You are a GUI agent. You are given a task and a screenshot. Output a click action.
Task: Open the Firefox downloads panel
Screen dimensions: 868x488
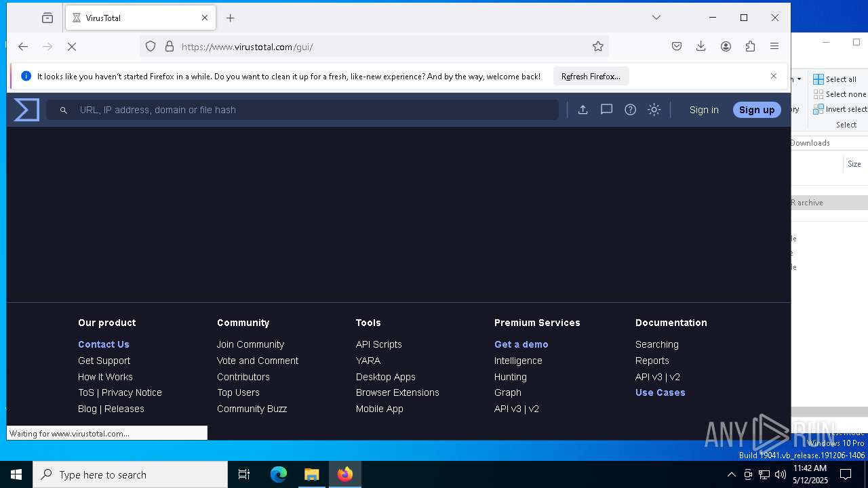pos(701,47)
